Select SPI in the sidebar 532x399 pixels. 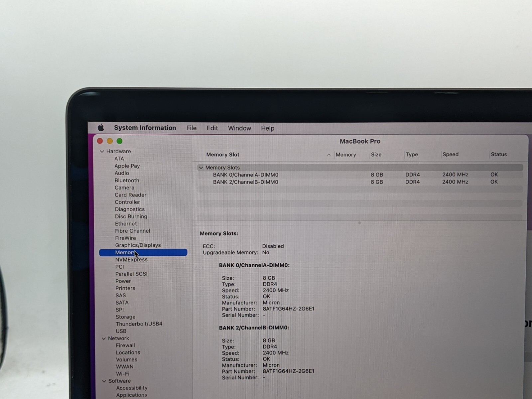point(120,310)
